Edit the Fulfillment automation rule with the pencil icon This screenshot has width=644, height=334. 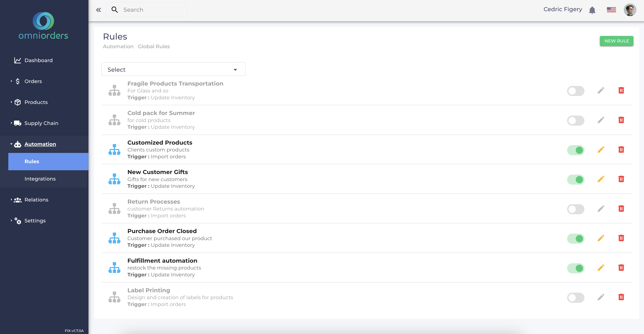(x=601, y=268)
